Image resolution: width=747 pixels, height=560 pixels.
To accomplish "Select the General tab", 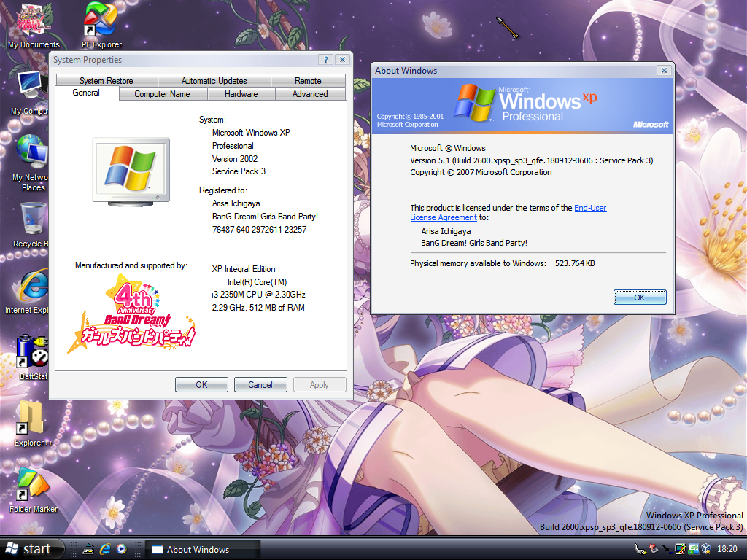I will pos(86,93).
